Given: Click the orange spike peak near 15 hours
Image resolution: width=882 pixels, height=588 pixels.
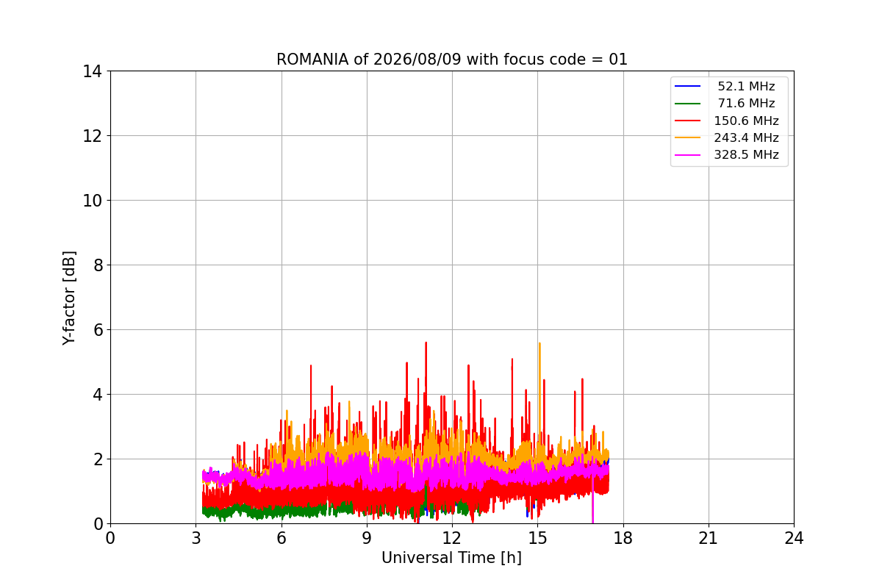Looking at the screenshot, I should click(539, 344).
